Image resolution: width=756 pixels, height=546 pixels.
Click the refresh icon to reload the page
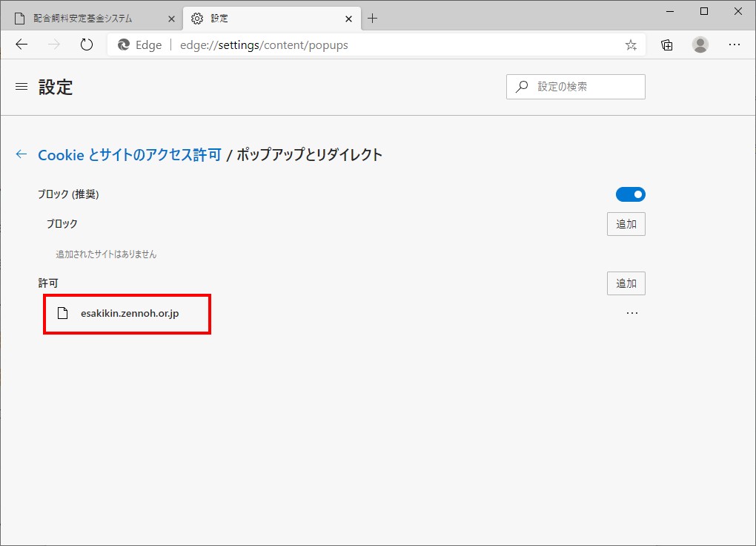click(x=86, y=45)
